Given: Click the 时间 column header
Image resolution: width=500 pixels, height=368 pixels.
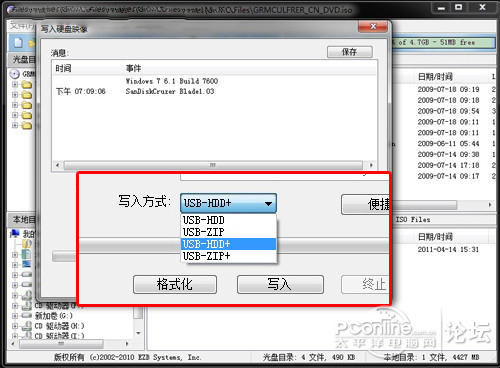Looking at the screenshot, I should [63, 68].
